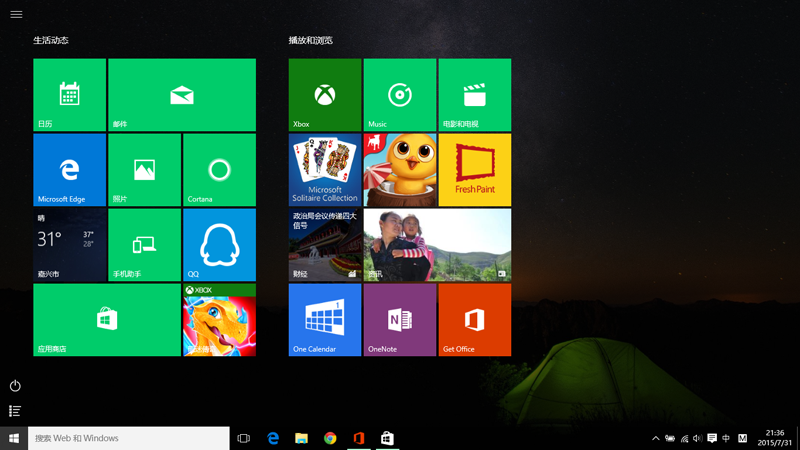Open File Explorer from the taskbar
Screen dimensions: 800x450
point(301,438)
